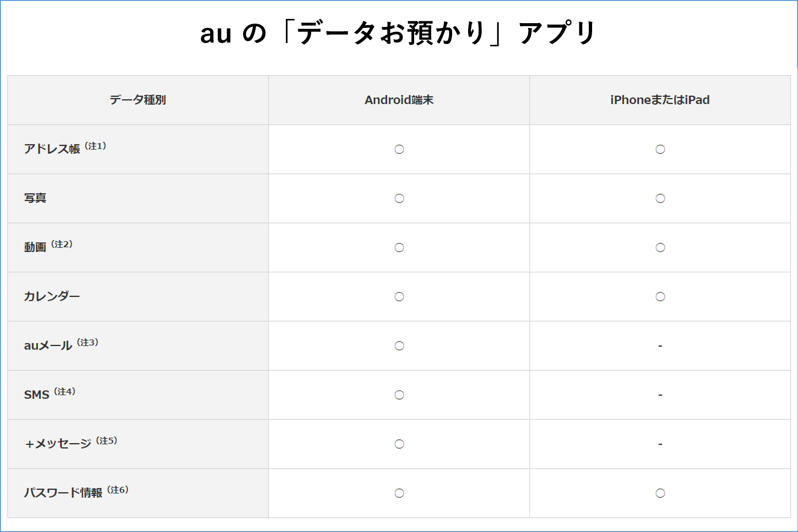The image size is (798, 532).
Task: Select the データ種別 column header
Action: click(x=138, y=100)
